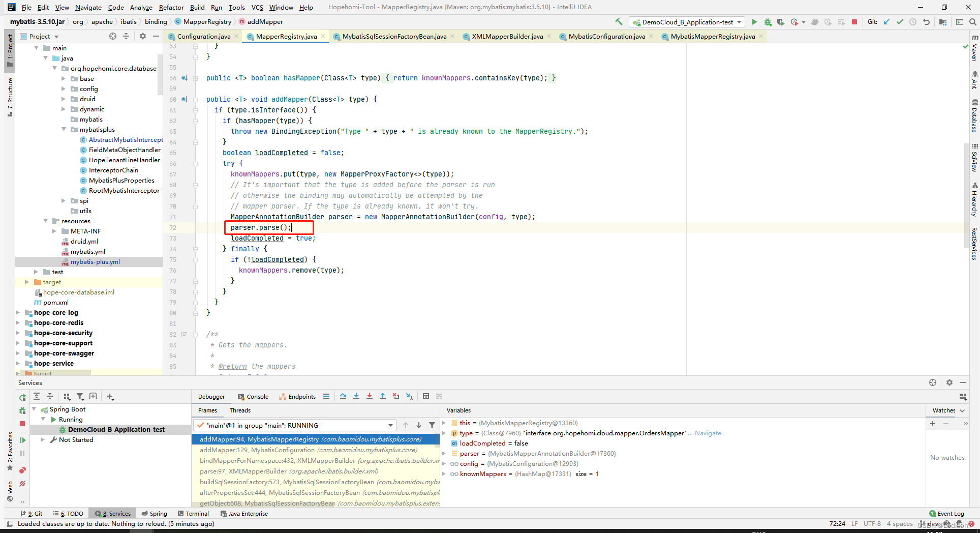Expand META-INF folder in resources
Viewport: 980px width, 533px height.
click(55, 231)
